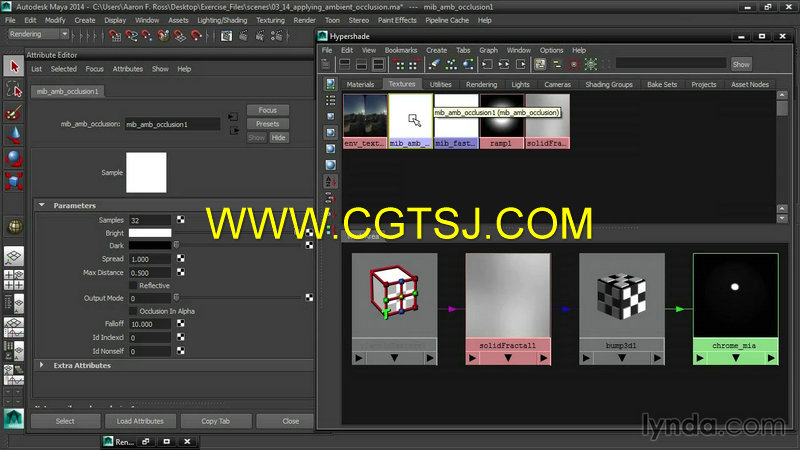Select the arrow Select tool in toolbox
Image resolution: width=800 pixels, height=450 pixels.
pyautogui.click(x=14, y=66)
